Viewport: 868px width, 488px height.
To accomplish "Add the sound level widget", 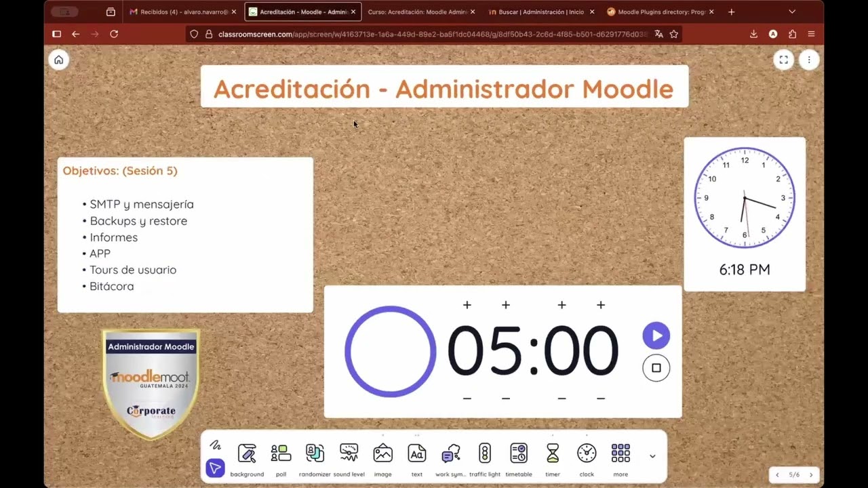I will (x=349, y=460).
